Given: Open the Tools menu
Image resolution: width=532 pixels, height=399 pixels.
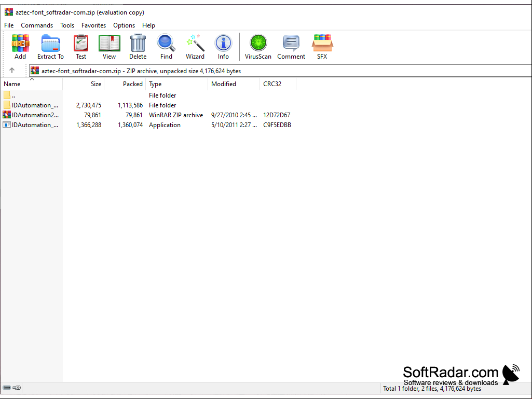Looking at the screenshot, I should (67, 25).
